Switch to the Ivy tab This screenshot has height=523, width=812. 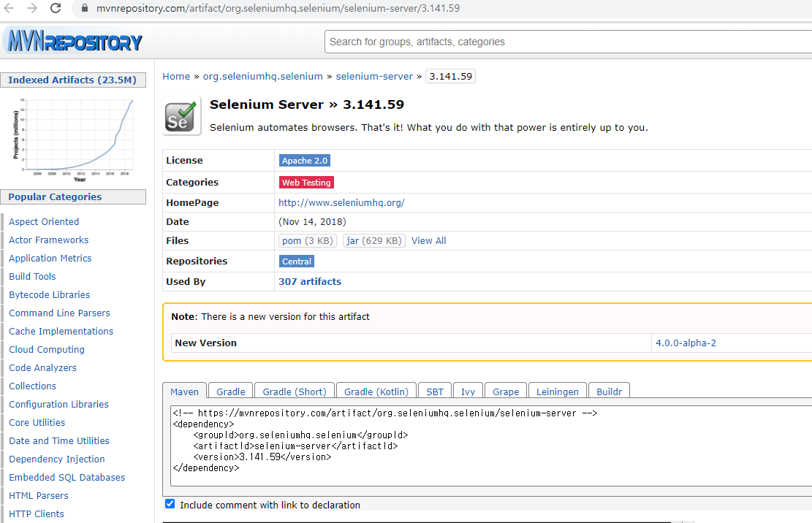(x=468, y=392)
